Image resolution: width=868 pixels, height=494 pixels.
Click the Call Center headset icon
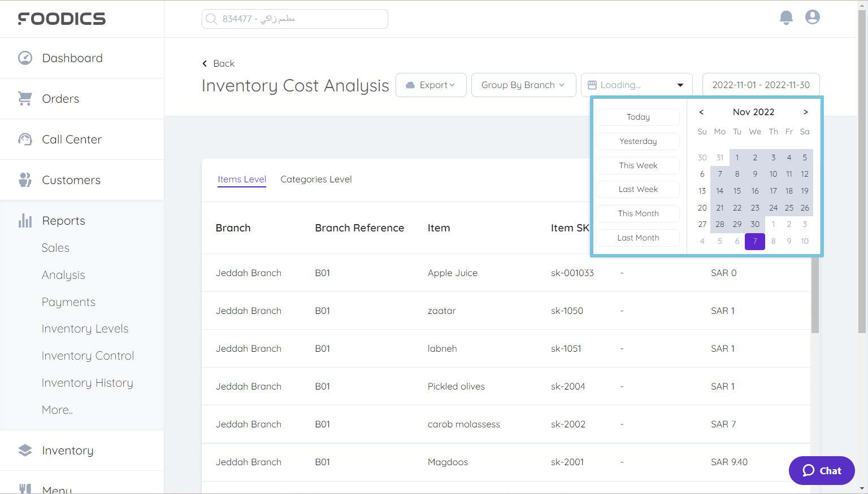point(25,139)
